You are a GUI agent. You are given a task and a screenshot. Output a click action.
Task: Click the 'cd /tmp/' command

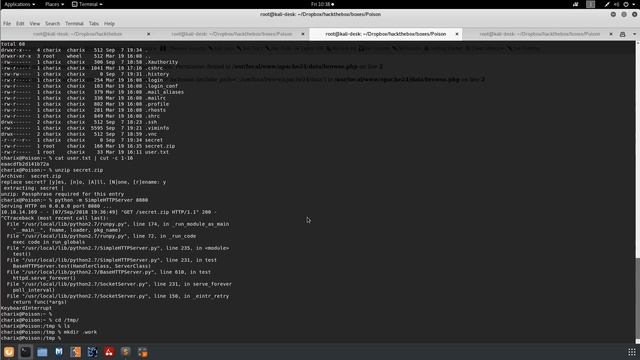[x=67, y=320]
